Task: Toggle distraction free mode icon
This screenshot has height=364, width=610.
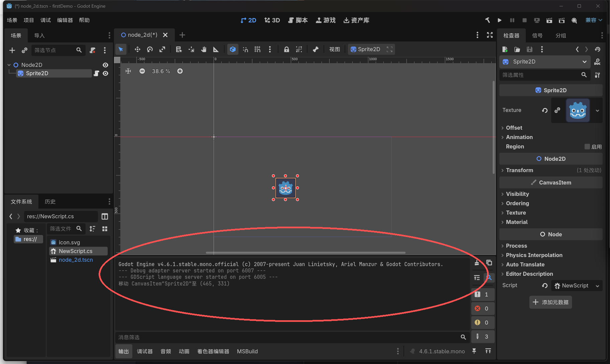Action: (490, 35)
